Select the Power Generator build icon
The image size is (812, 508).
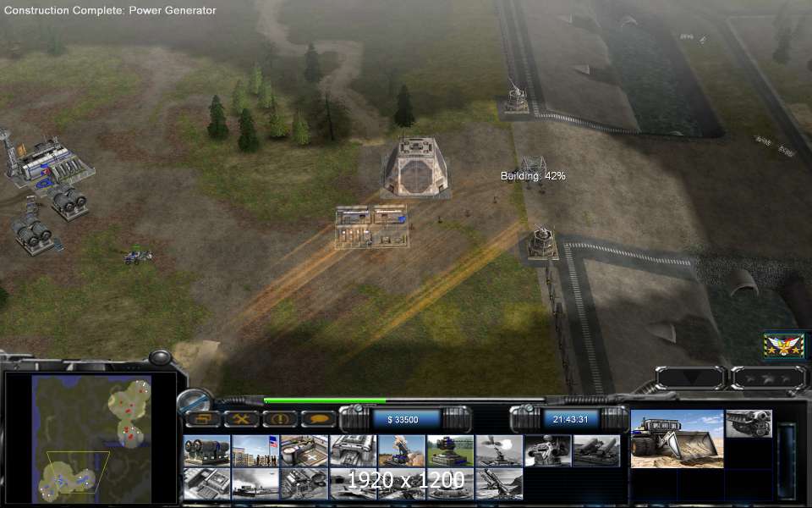pos(206,450)
